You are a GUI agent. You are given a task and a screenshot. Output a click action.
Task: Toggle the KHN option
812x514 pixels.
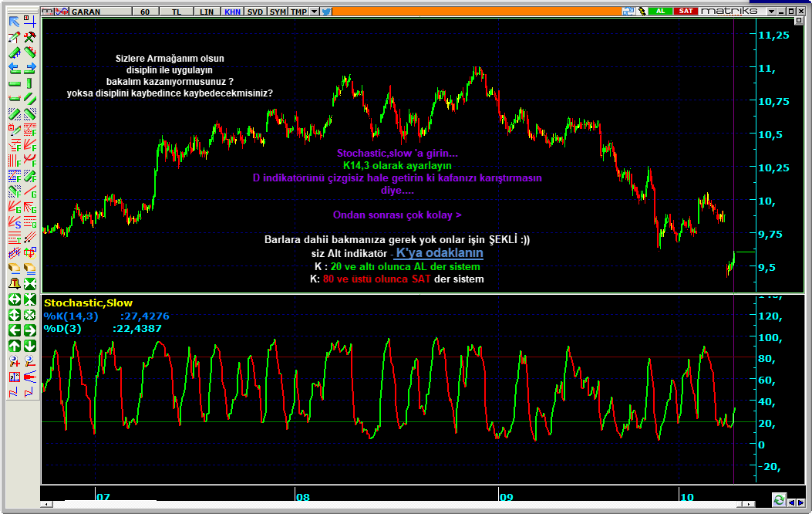tap(231, 12)
